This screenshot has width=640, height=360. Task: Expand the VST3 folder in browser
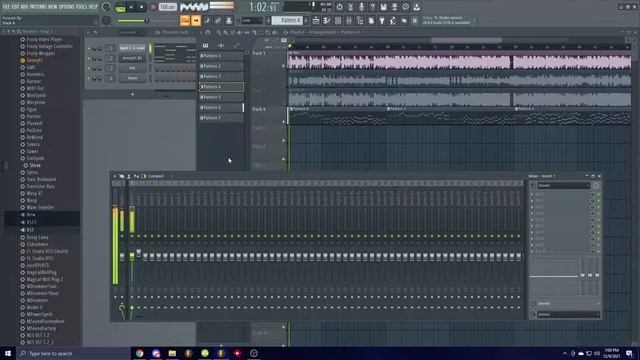[x=31, y=222]
